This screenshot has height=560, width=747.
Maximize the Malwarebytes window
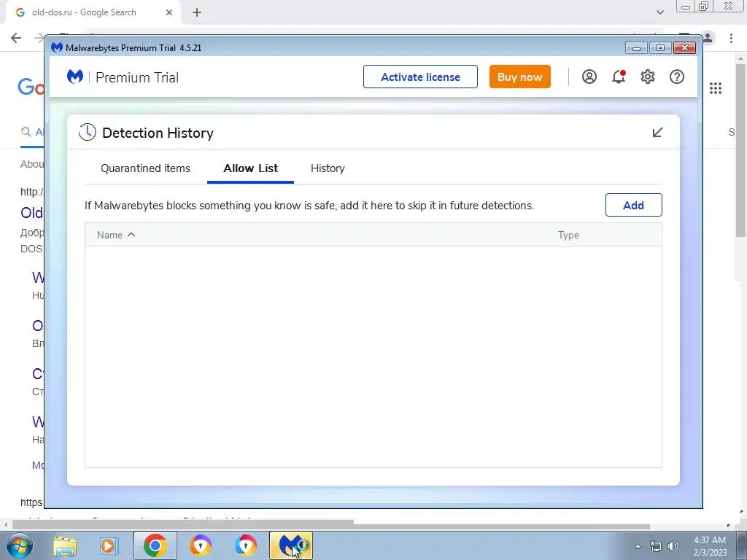660,48
